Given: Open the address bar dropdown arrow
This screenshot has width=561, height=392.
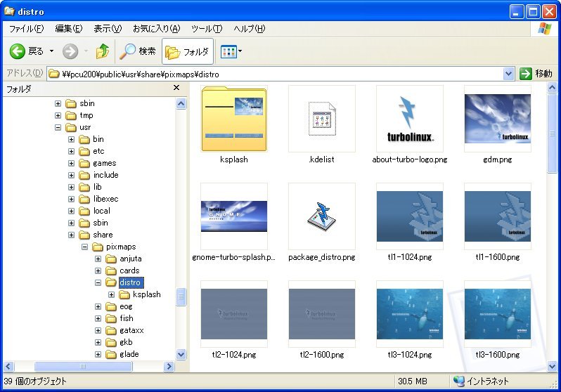Looking at the screenshot, I should click(x=508, y=74).
